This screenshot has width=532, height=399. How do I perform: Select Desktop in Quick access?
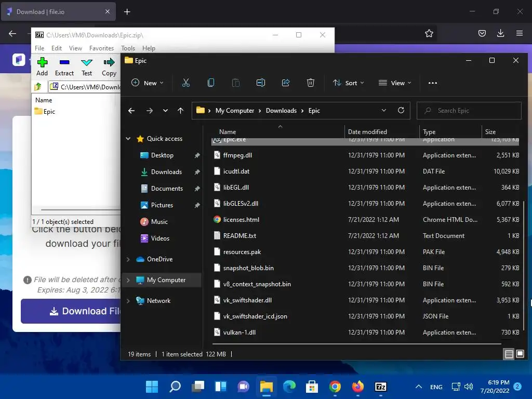click(162, 155)
